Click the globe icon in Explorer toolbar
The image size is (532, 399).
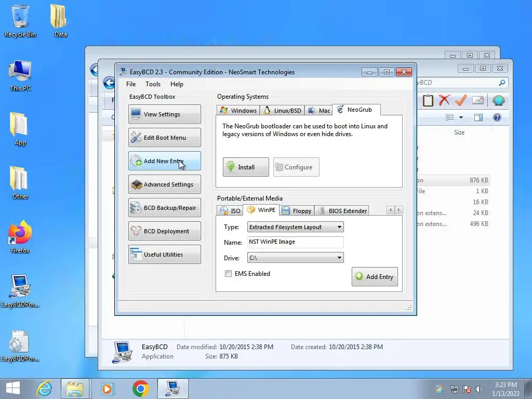(498, 100)
